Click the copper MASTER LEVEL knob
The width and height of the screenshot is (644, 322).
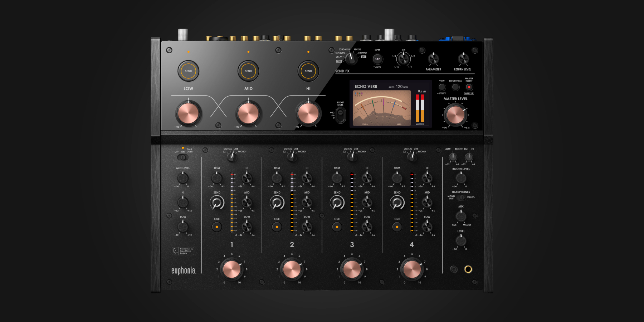coord(455,115)
